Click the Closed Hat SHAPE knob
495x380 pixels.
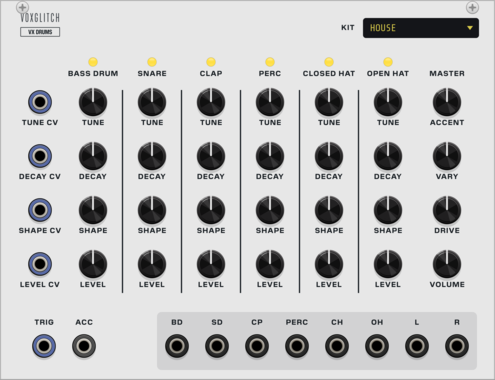(x=329, y=210)
